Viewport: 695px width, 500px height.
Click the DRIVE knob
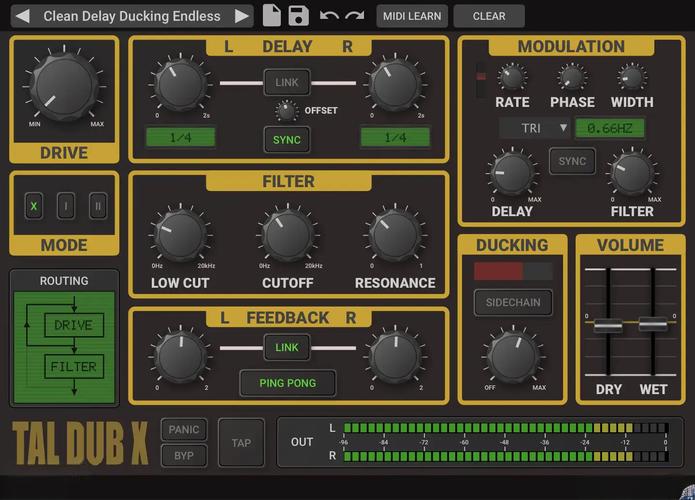click(65, 86)
